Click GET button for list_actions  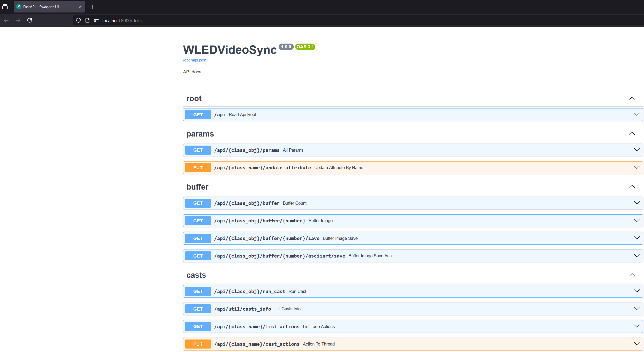tap(198, 327)
